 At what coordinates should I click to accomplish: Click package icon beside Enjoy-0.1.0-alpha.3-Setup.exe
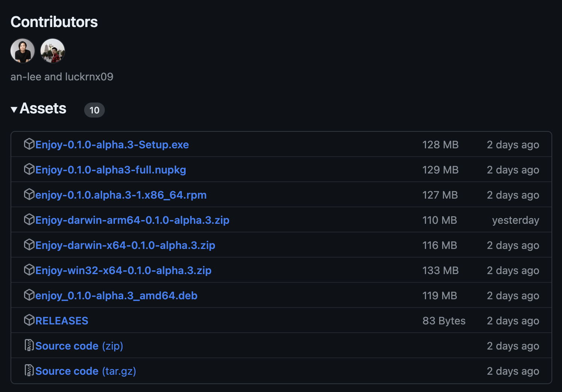[29, 144]
